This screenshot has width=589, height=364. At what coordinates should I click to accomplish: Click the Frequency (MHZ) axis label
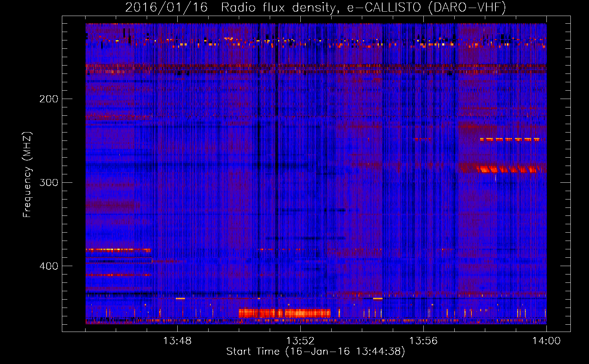point(27,175)
